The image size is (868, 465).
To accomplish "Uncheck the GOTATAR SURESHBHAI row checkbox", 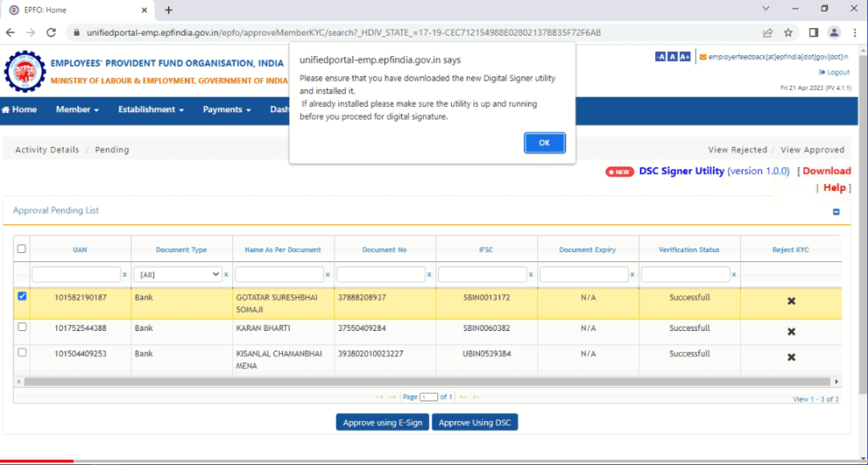I will (x=22, y=296).
